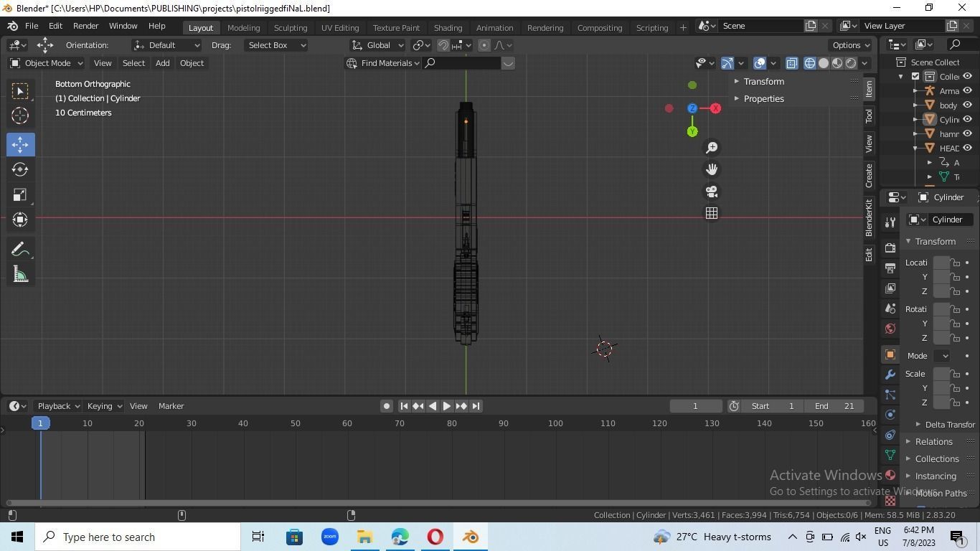Open the Object Mode dropdown
Viewport: 980px width, 551px height.
click(x=46, y=63)
